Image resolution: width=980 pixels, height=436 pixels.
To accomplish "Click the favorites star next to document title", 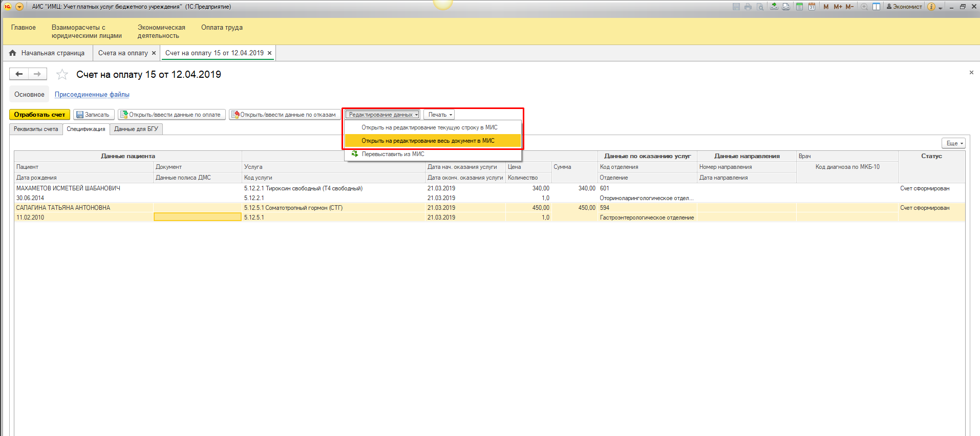I will 62,75.
